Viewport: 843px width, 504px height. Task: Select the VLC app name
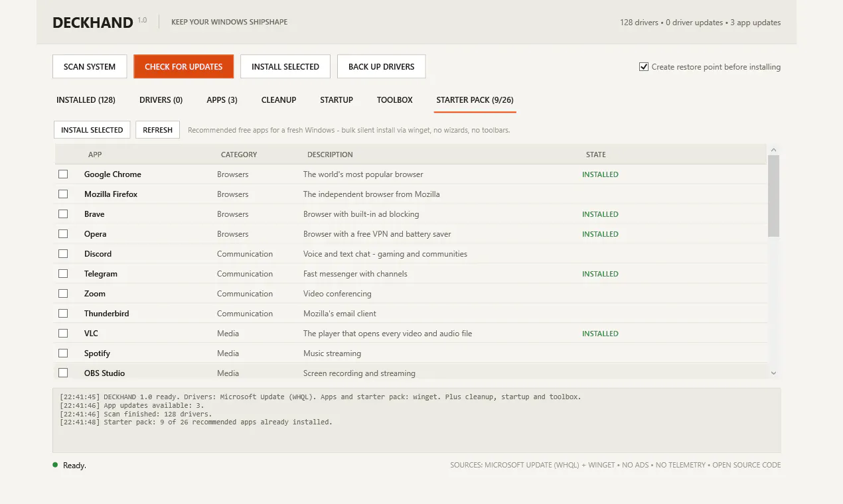tap(91, 334)
